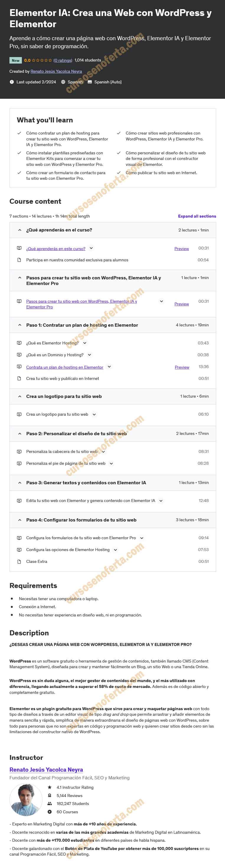Click the video icon beside Configura las opciones de Elementor Hosting

(x=19, y=550)
